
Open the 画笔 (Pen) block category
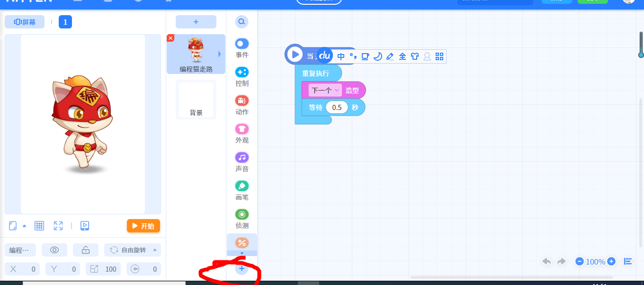click(x=242, y=190)
